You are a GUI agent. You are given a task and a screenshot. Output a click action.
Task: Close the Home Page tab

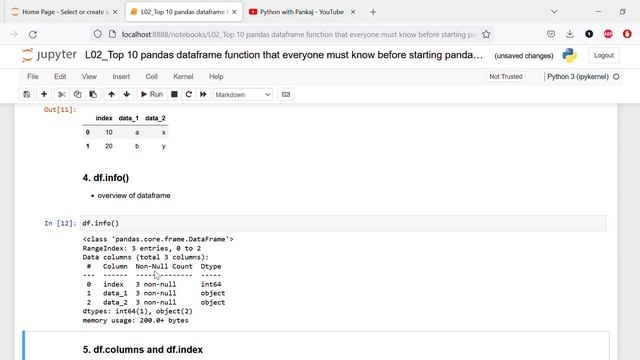[x=115, y=12]
